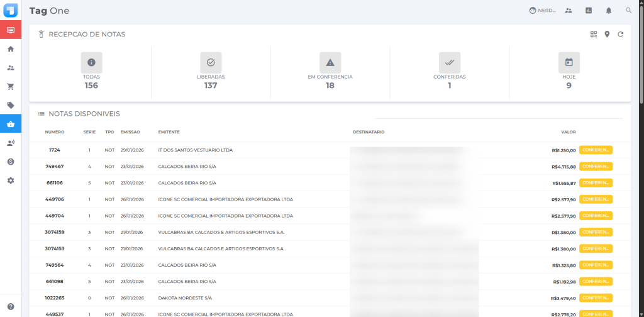Click Conferen button for note 1022265
This screenshot has height=317, width=644.
596,298
